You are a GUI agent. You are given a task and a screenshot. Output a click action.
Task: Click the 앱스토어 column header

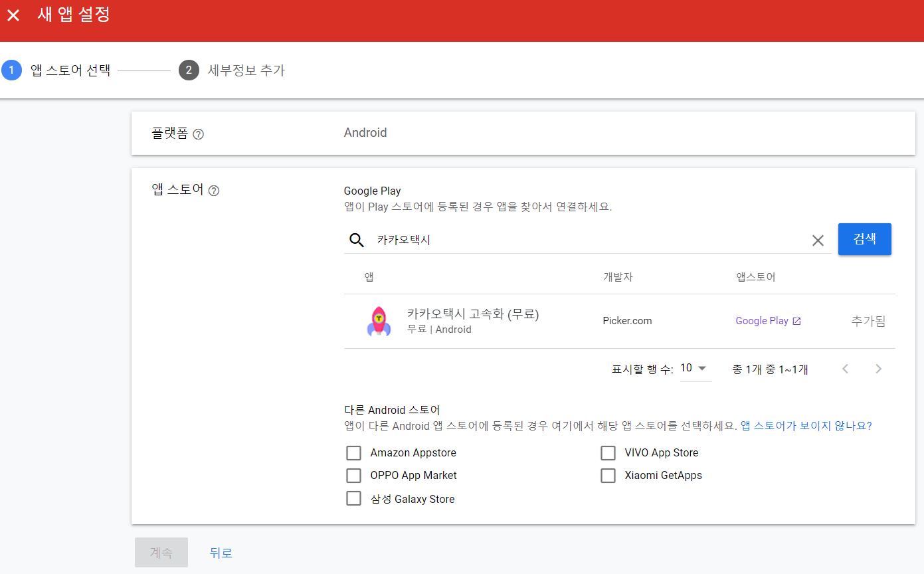(x=756, y=277)
